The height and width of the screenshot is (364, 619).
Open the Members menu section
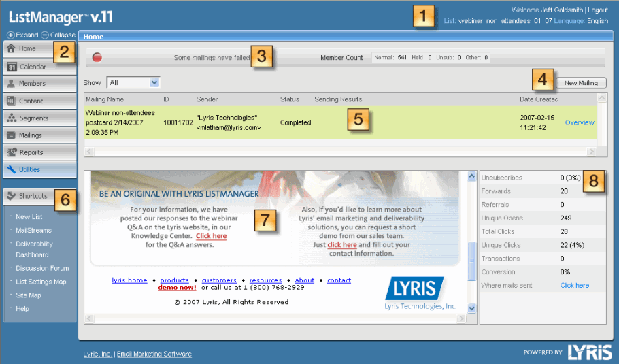pyautogui.click(x=39, y=83)
